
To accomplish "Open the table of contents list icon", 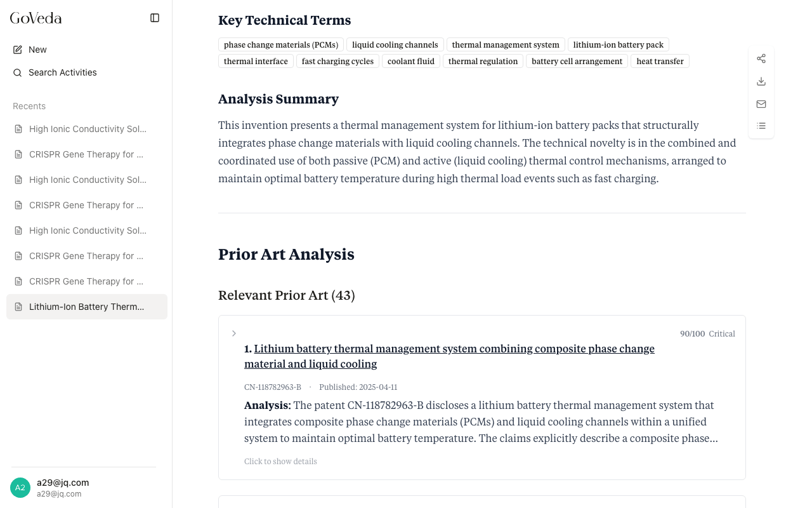I will click(x=761, y=126).
